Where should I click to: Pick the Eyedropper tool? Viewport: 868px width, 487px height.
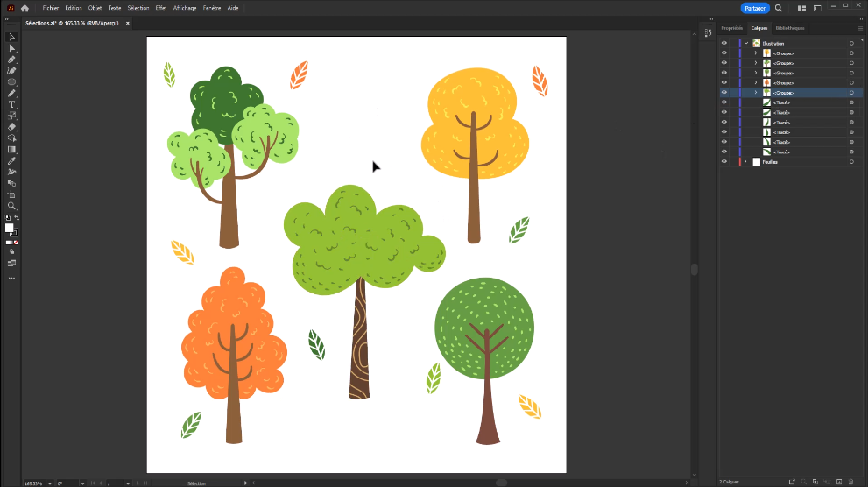tap(11, 161)
